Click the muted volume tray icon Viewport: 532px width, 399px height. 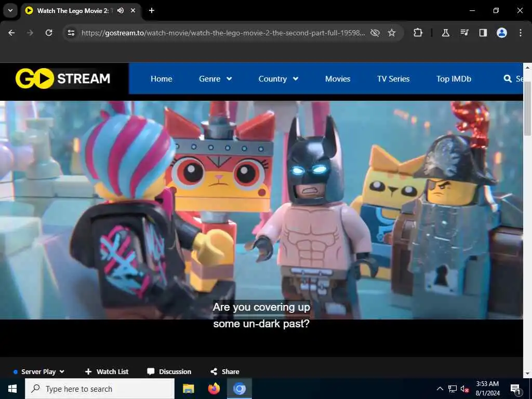pos(465,389)
